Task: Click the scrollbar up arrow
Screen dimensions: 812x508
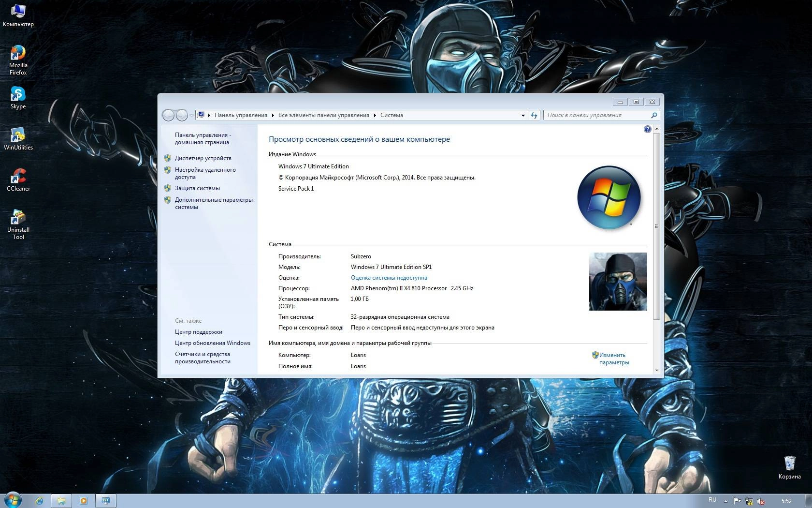Action: click(656, 129)
